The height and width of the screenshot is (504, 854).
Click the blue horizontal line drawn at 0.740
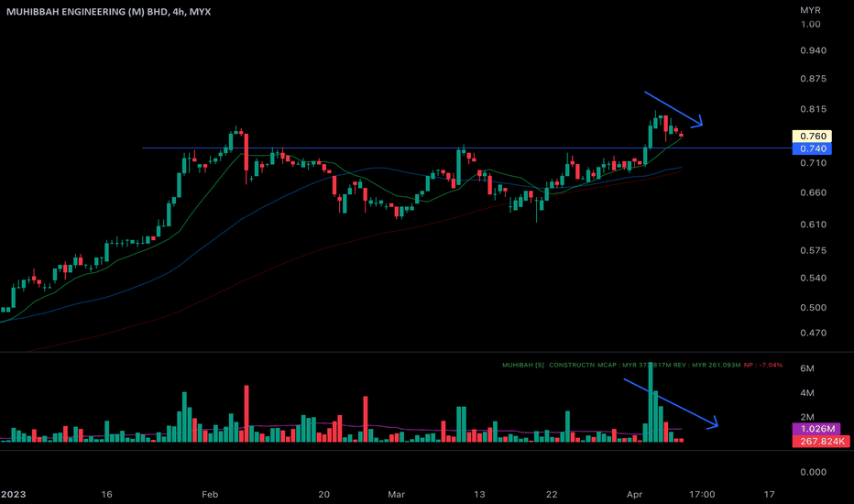point(466,148)
